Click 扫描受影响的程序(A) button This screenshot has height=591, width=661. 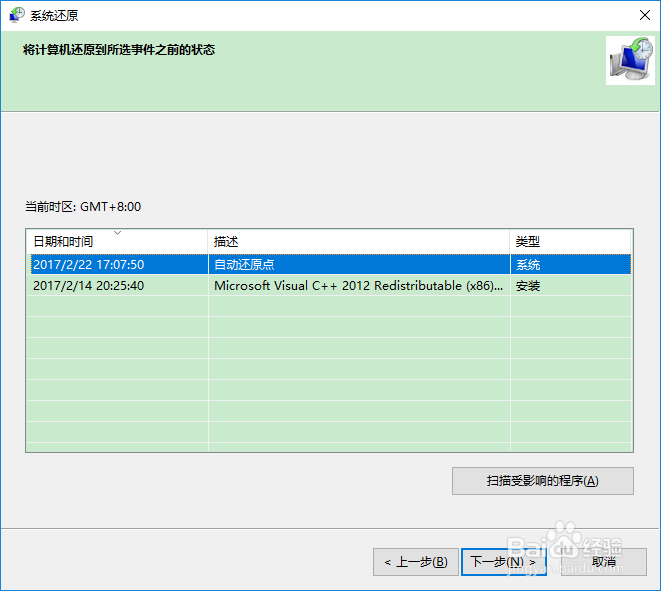tap(543, 481)
